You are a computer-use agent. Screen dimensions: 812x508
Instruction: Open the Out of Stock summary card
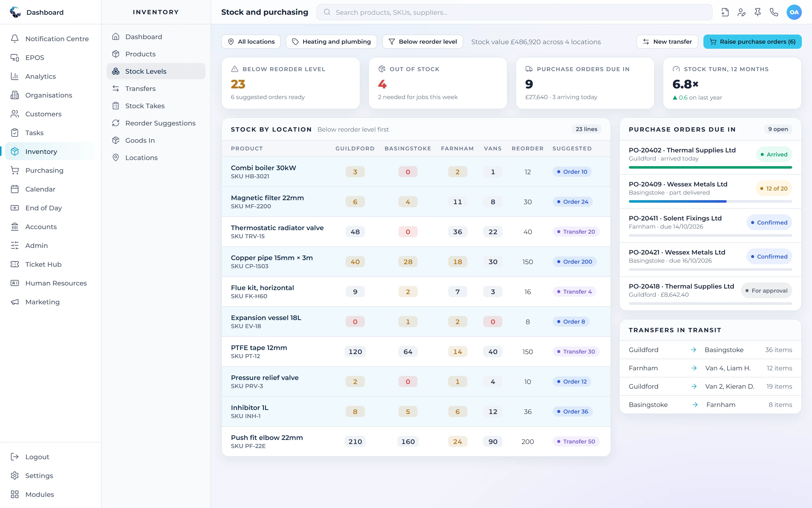click(437, 83)
